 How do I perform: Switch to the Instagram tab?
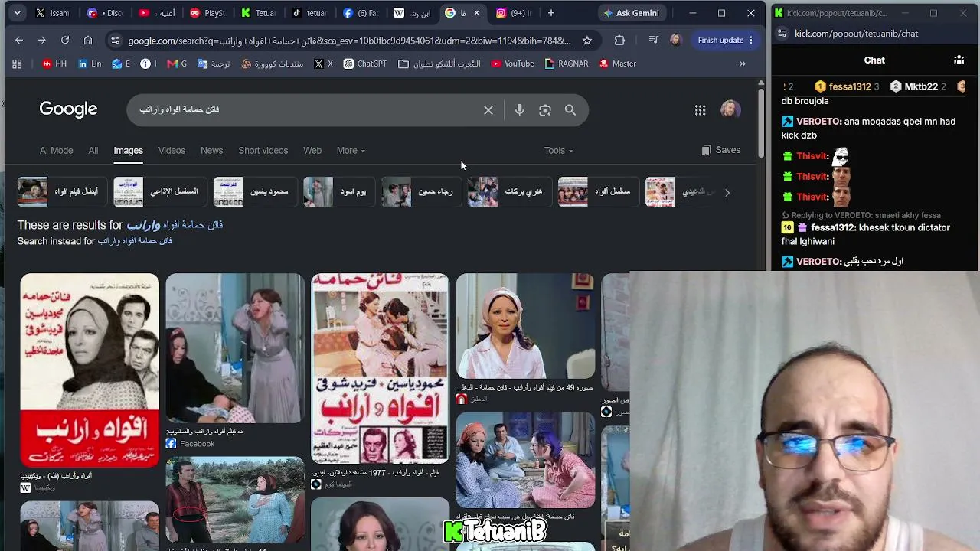514,13
